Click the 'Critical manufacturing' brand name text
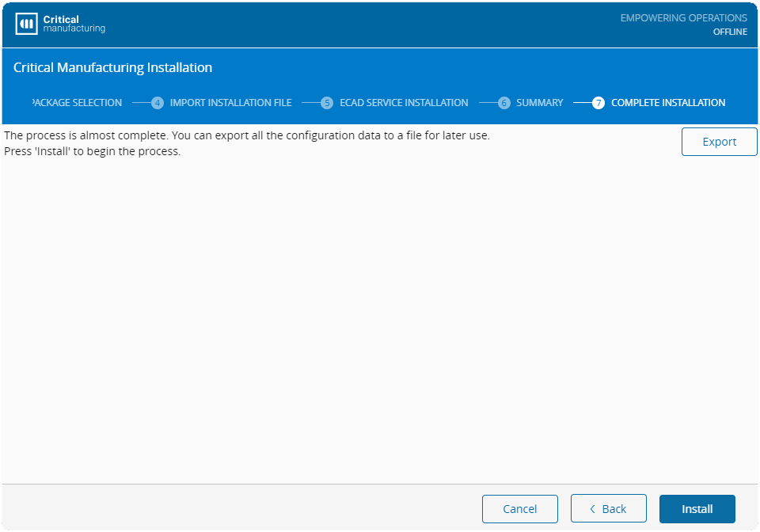This screenshot has width=760, height=532. pyautogui.click(x=73, y=24)
